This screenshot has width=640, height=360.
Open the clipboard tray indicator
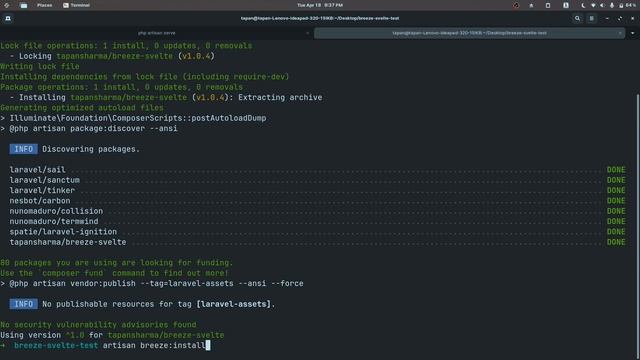548,5
